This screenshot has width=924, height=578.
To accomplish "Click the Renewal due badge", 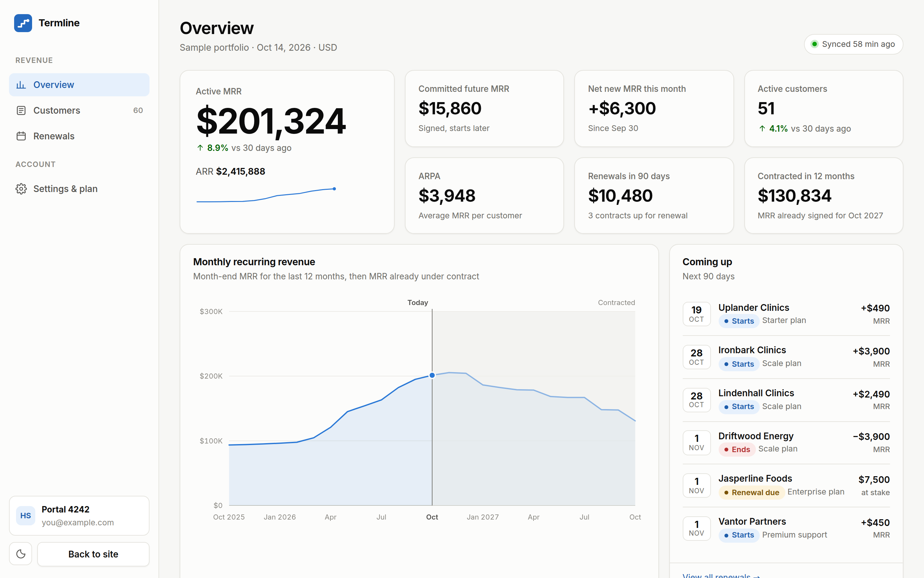I will 751,492.
